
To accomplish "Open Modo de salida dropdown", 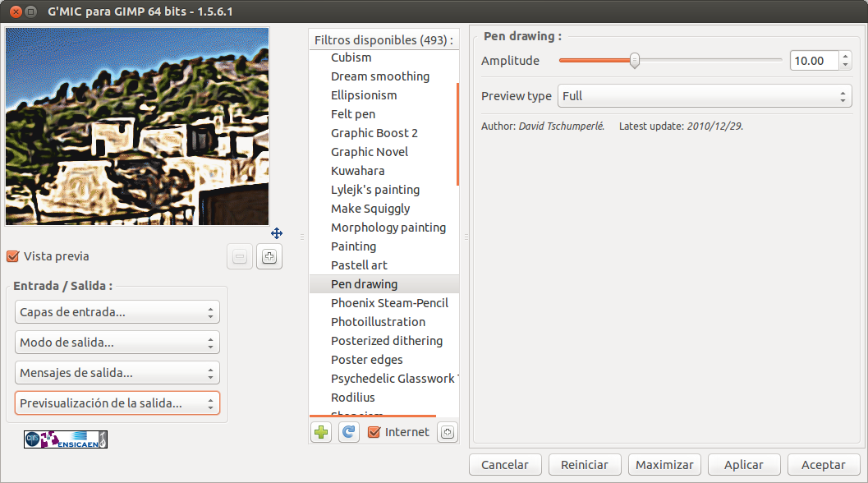I will pyautogui.click(x=117, y=343).
